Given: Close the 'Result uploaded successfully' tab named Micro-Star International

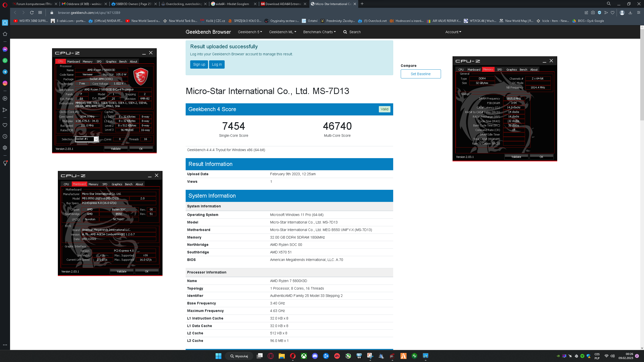Looking at the screenshot, I should point(355,4).
